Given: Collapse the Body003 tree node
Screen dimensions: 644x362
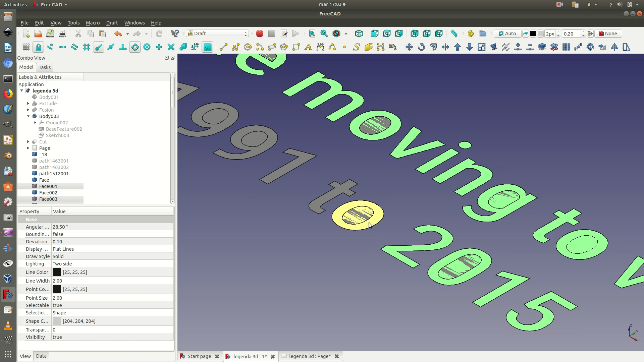Looking at the screenshot, I should [29, 116].
